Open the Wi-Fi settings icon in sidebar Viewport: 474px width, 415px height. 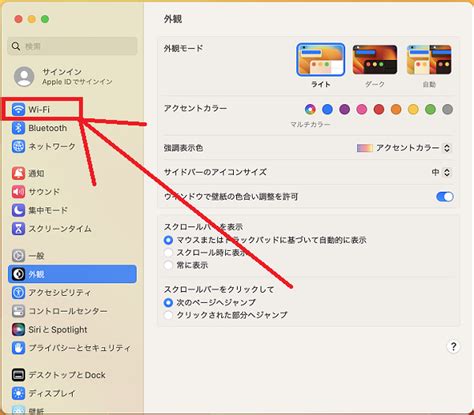coord(18,109)
